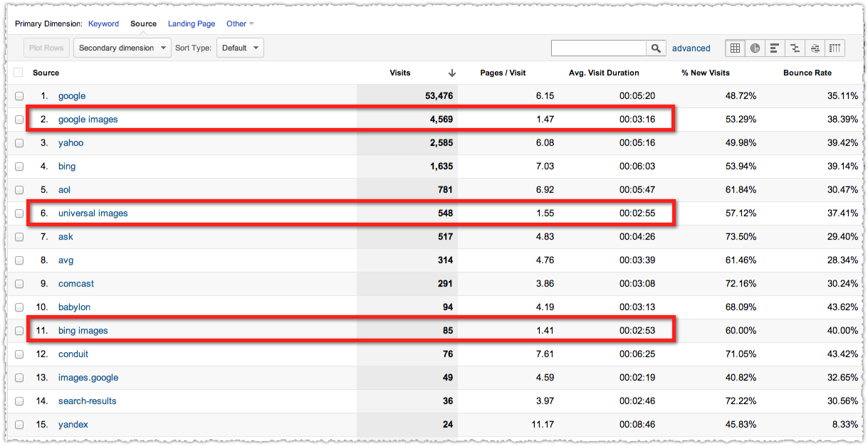Sort by the Avg. Visit Duration header
The image size is (868, 446).
tap(604, 73)
